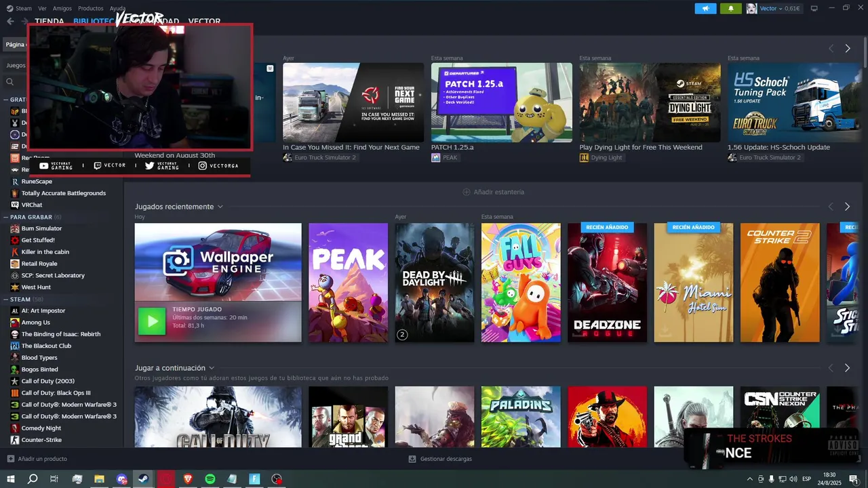The width and height of the screenshot is (868, 488).
Task: Open File Explorer from the taskbar
Action: click(99, 479)
